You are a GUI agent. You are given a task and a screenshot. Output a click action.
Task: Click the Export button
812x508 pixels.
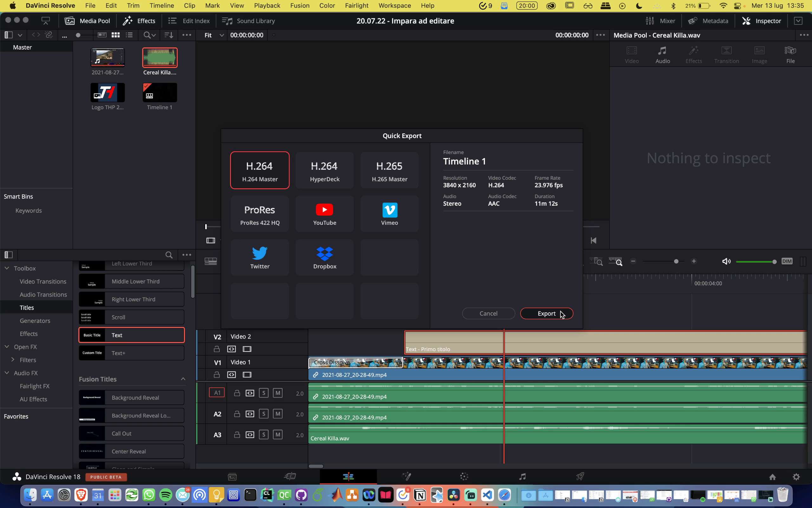547,313
